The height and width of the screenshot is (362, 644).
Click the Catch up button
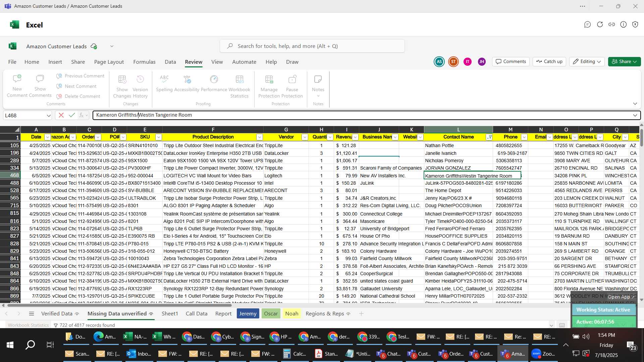pyautogui.click(x=549, y=62)
